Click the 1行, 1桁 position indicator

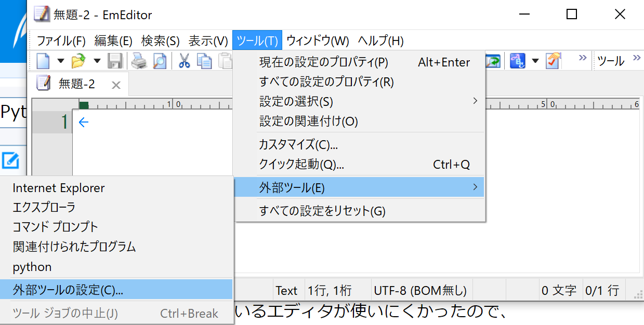pyautogui.click(x=330, y=291)
